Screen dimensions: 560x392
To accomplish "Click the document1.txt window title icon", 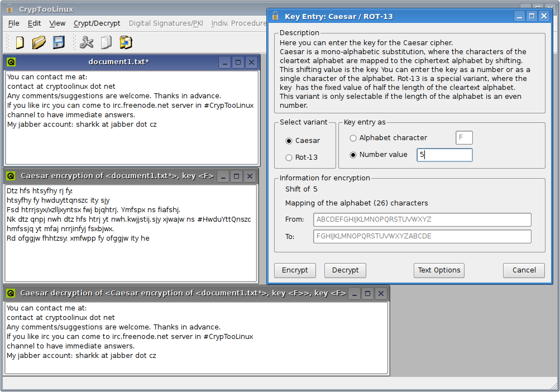I will click(11, 62).
